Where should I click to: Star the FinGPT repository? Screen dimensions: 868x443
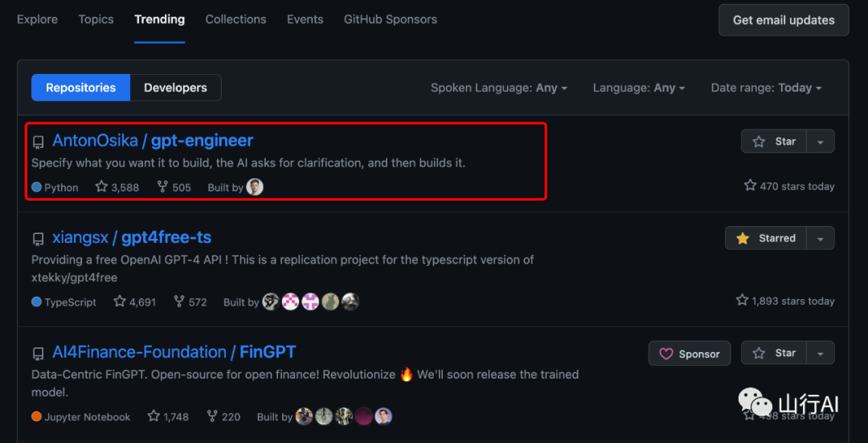tap(774, 353)
